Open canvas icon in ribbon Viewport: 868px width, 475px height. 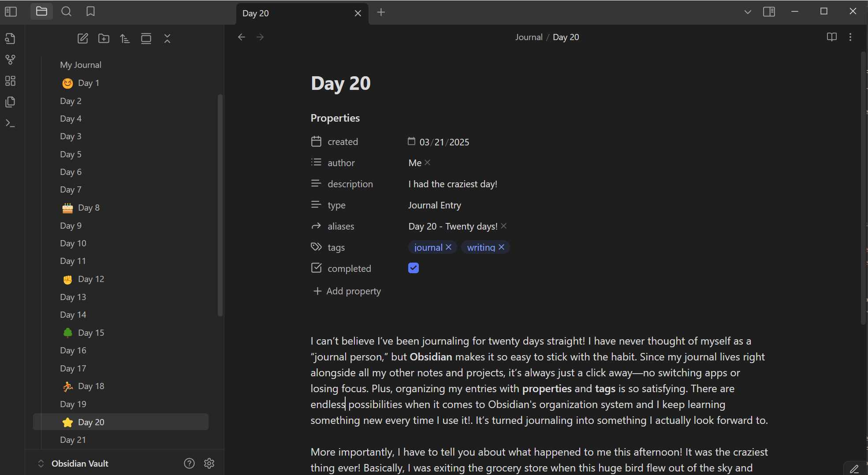tap(10, 81)
